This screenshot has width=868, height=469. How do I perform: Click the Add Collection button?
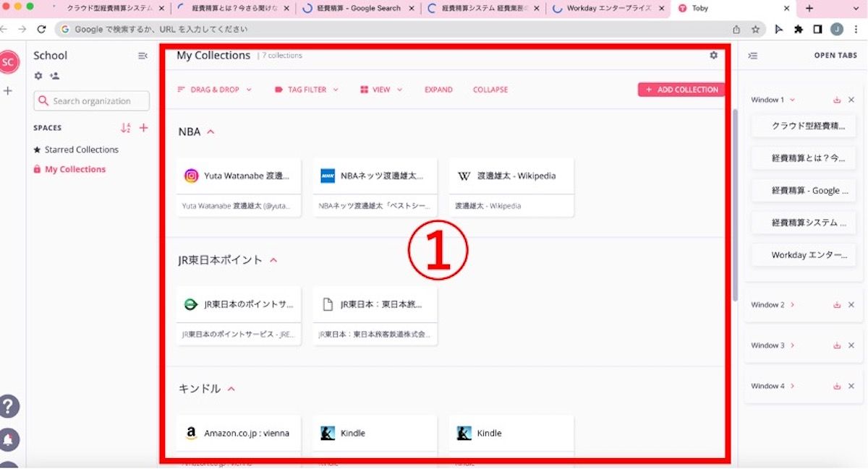pyautogui.click(x=681, y=90)
